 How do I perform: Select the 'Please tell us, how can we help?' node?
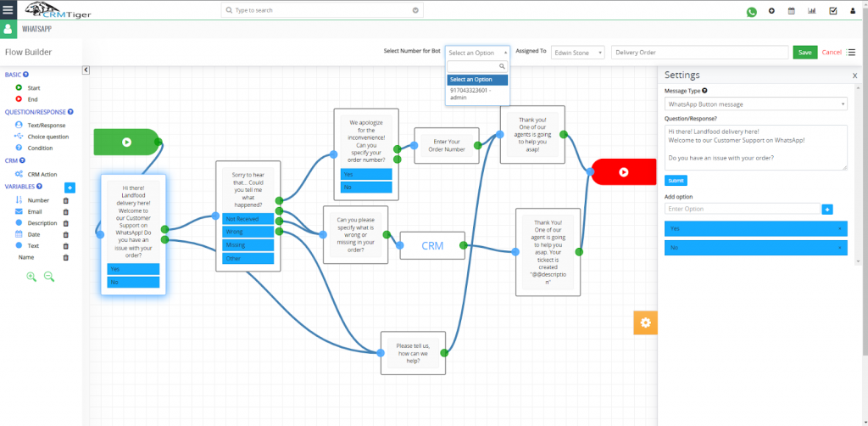click(413, 353)
